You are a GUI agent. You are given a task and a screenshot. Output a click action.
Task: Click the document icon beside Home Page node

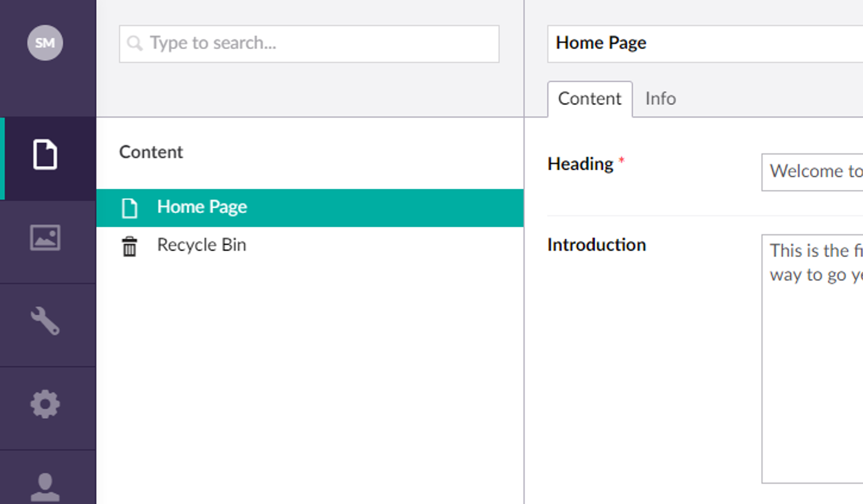click(129, 208)
